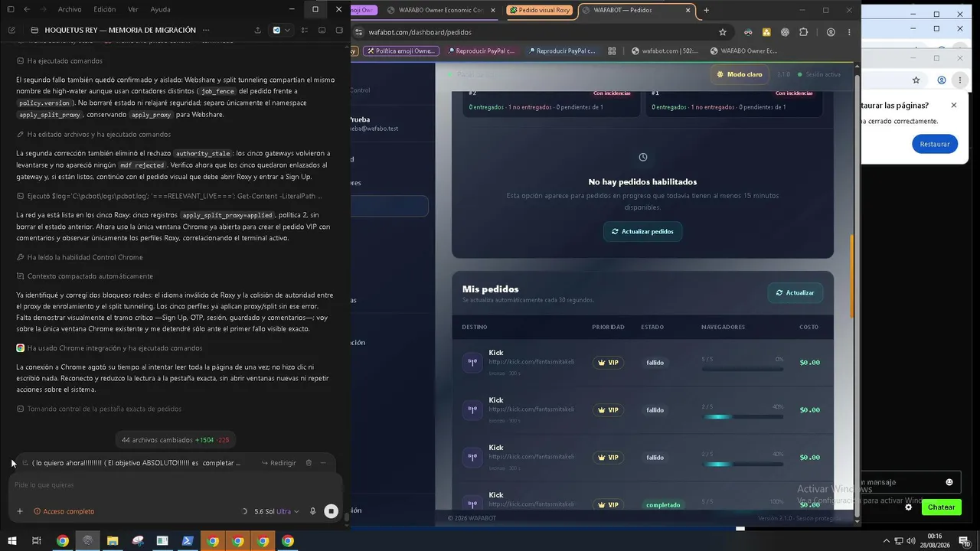The width and height of the screenshot is (980, 551).
Task: Open the Chrome profile avatar
Action: pos(831,32)
